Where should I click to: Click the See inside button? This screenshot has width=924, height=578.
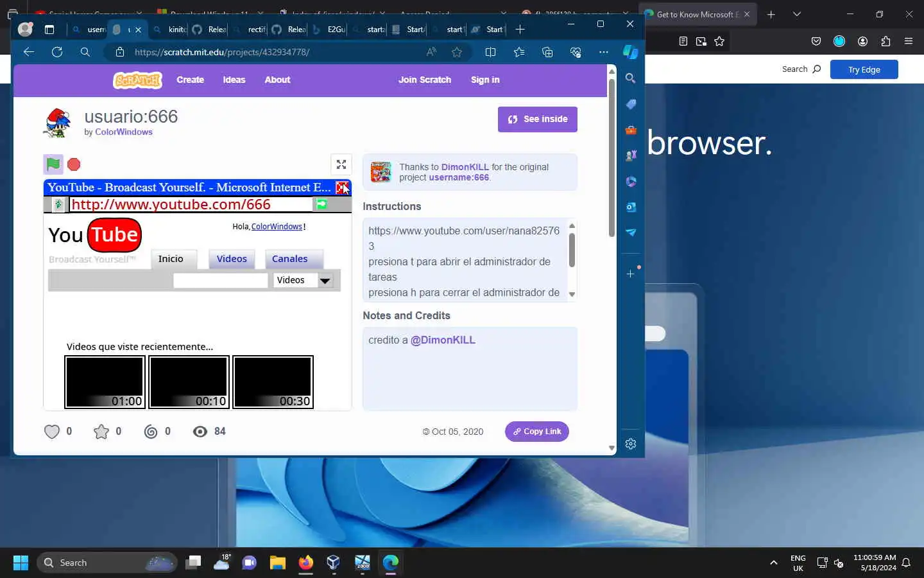point(538,119)
